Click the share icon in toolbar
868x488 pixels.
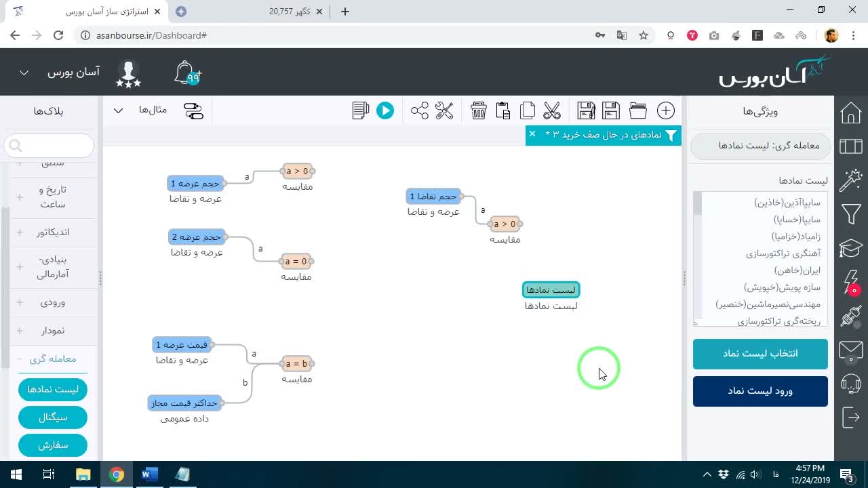click(x=420, y=110)
